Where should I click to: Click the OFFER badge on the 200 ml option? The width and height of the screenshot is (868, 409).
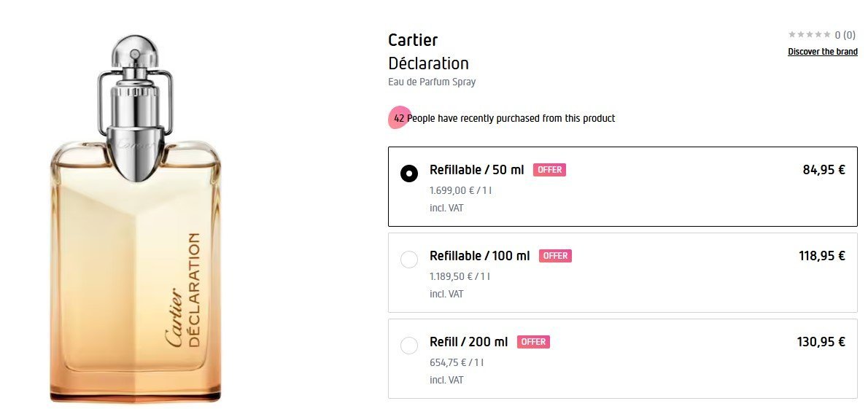(533, 342)
